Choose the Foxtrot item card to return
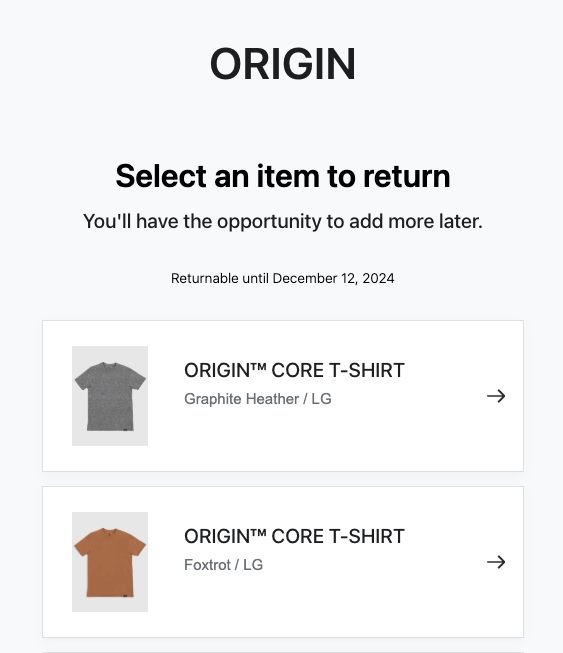 (283, 562)
